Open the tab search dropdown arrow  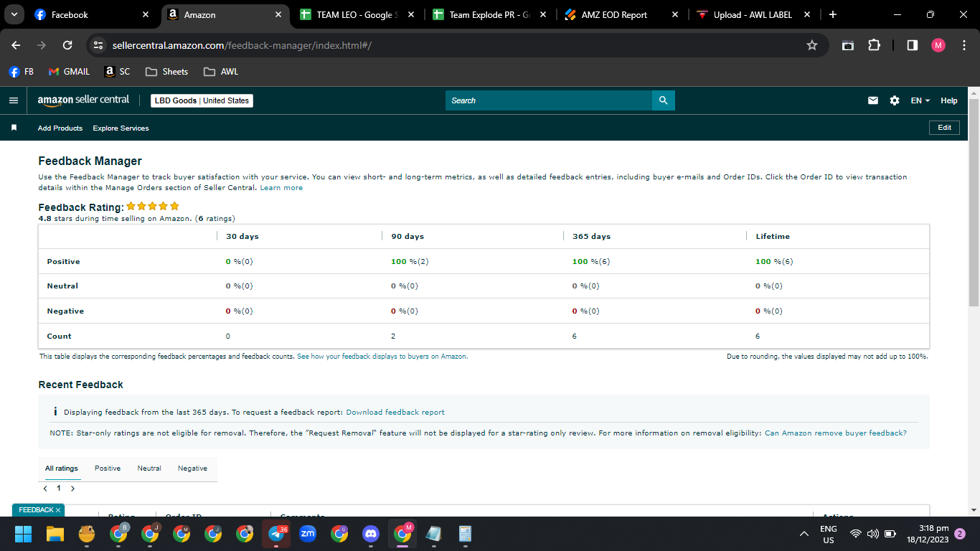(14, 14)
